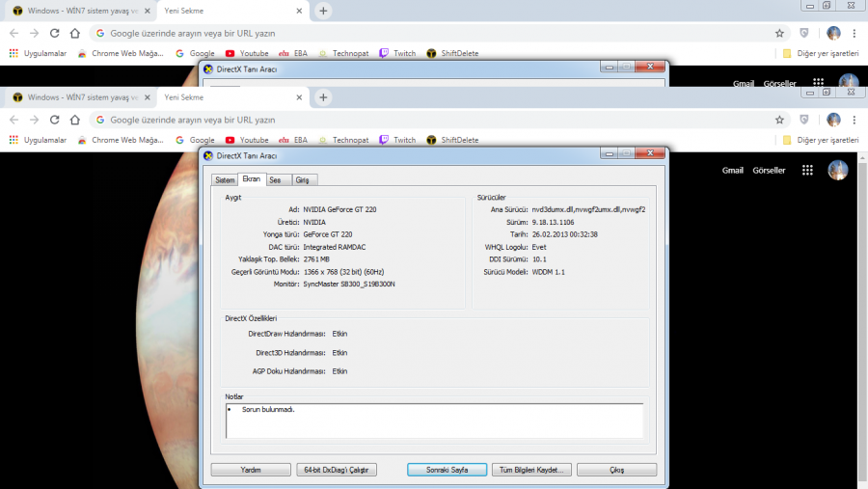Click inside the Notlar text box
This screenshot has height=489, width=868.
click(x=435, y=421)
